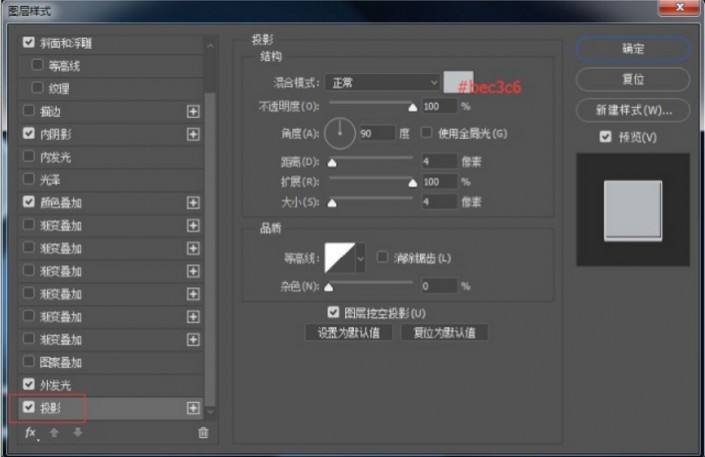Click the style preview thumbnail
705x457 pixels.
coord(633,210)
